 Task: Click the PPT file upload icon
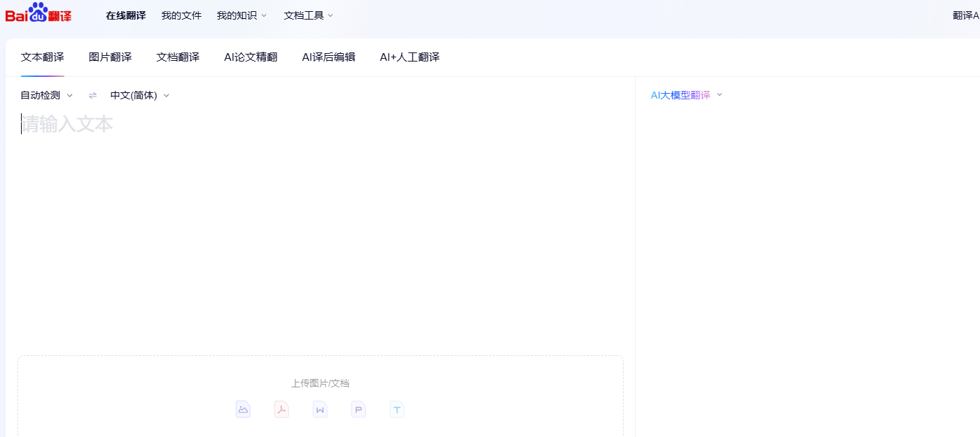pos(358,409)
